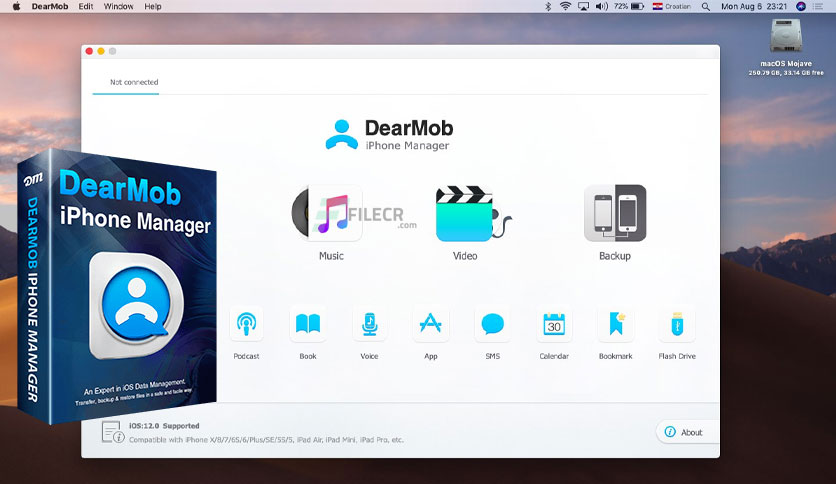Click the Wi-Fi menu bar icon

click(565, 6)
